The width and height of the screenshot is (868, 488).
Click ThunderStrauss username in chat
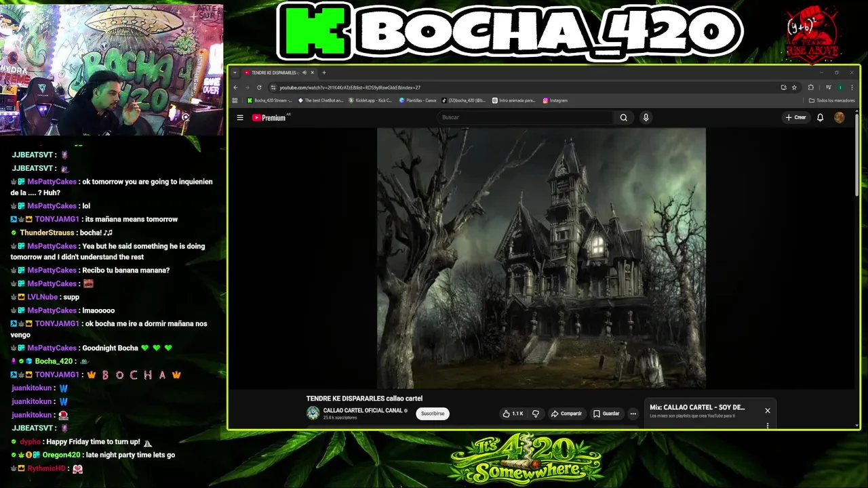pyautogui.click(x=46, y=232)
